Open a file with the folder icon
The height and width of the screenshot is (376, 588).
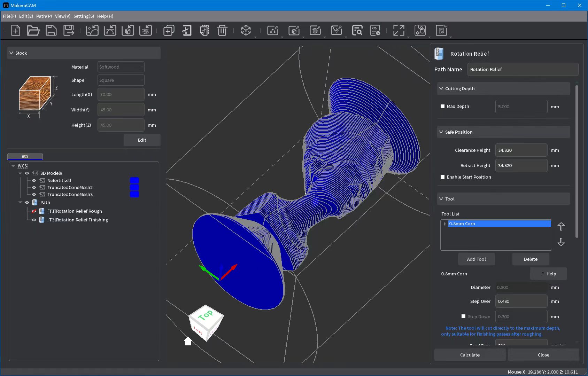pos(33,31)
